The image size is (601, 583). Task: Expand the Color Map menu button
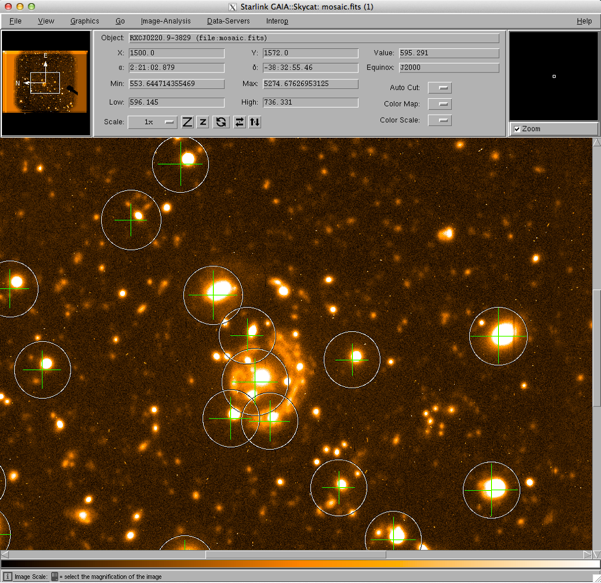tap(439, 104)
